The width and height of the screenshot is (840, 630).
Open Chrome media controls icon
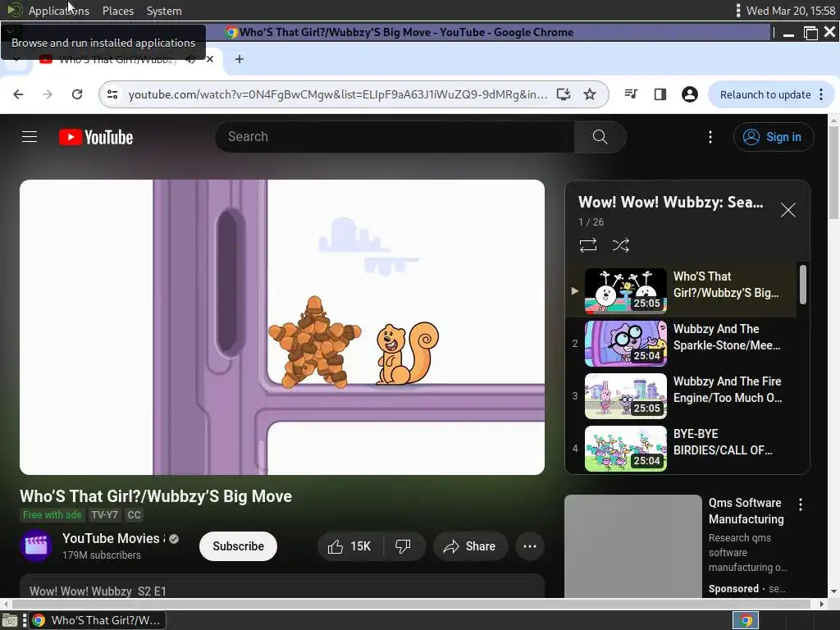click(631, 94)
